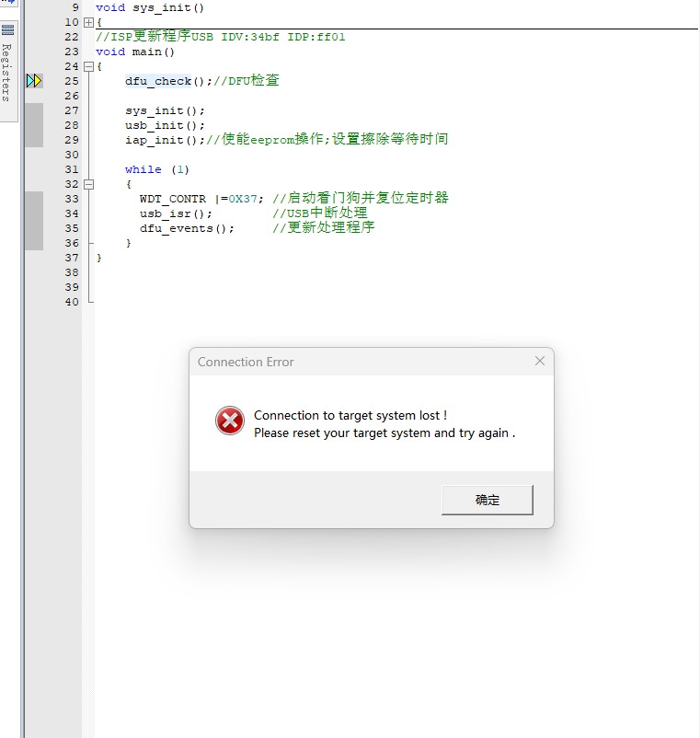Click line number 33 in the gutter
The height and width of the screenshot is (738, 700).
[x=72, y=199]
